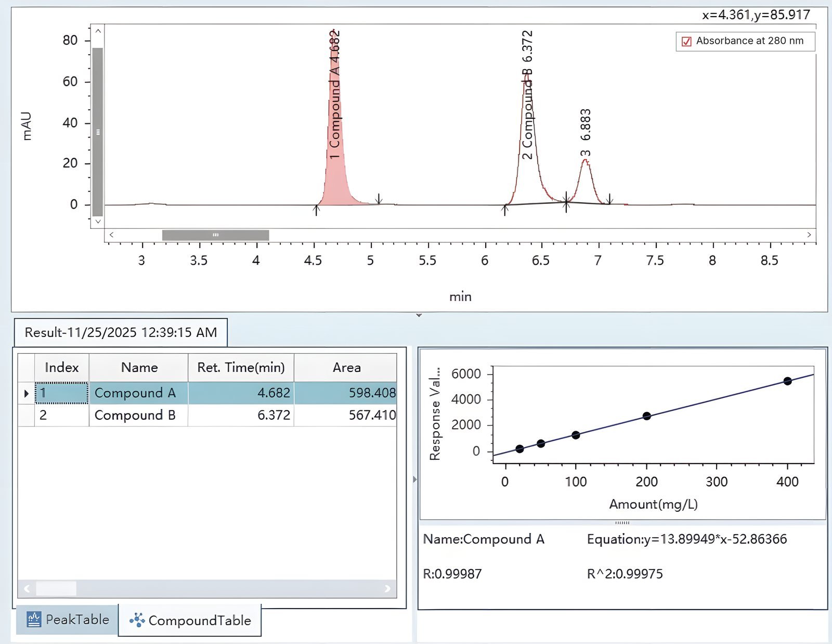832x644 pixels.
Task: Click the Name column header
Action: tap(139, 368)
